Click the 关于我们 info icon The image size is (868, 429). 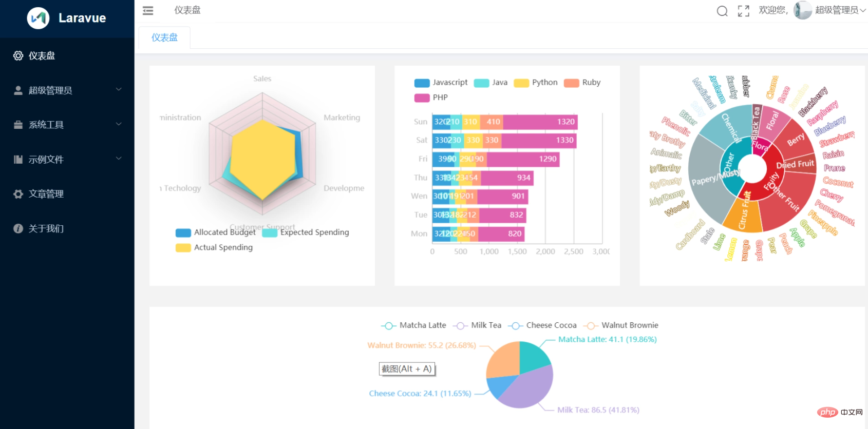pos(18,228)
